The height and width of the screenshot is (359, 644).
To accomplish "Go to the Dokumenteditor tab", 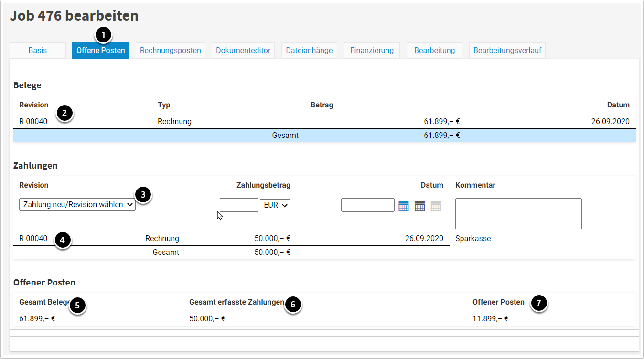I will coord(243,50).
